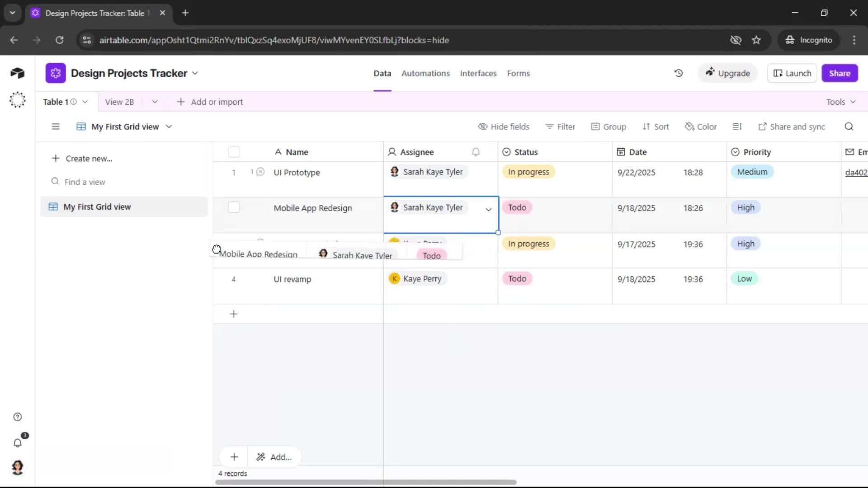The height and width of the screenshot is (488, 868).
Task: Open the chevron next to View 2B
Action: [x=155, y=102]
